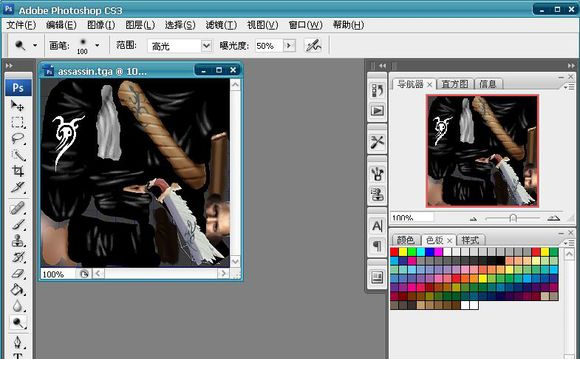The height and width of the screenshot is (373, 580).
Task: Select the Move tool
Action: click(17, 106)
